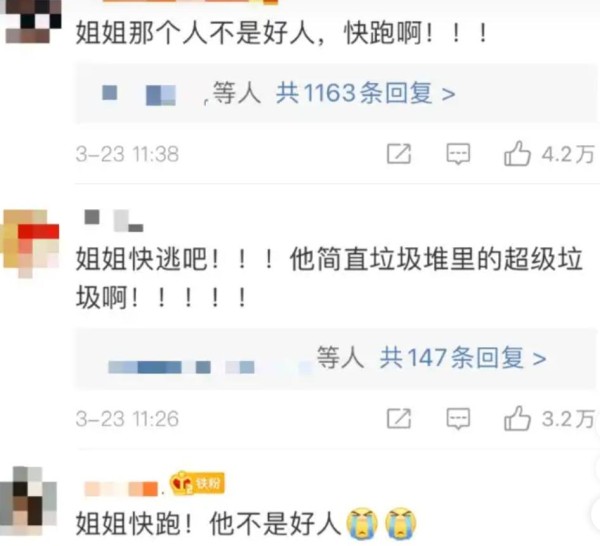
Task: Like the comment posted at 3-23 11:26
Action: tap(517, 418)
